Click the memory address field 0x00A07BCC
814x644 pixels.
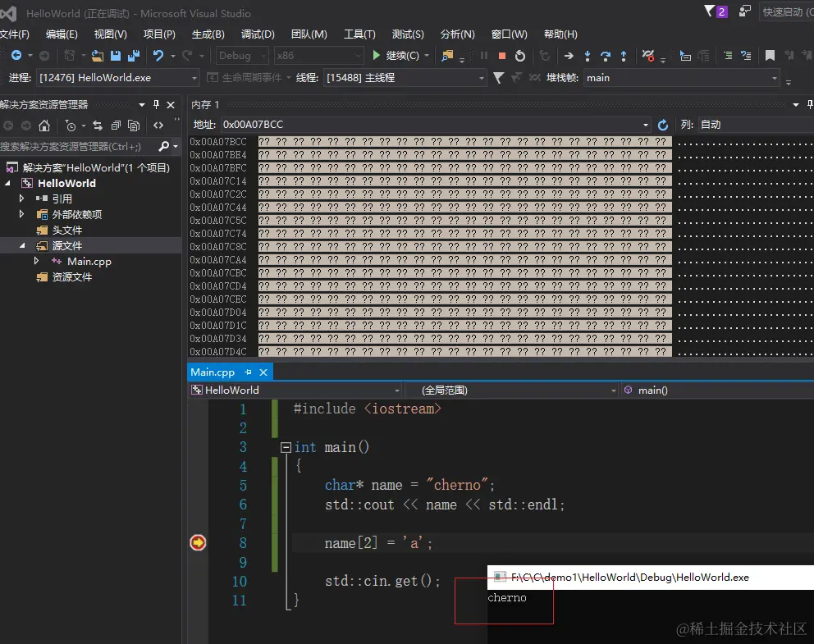coord(431,125)
